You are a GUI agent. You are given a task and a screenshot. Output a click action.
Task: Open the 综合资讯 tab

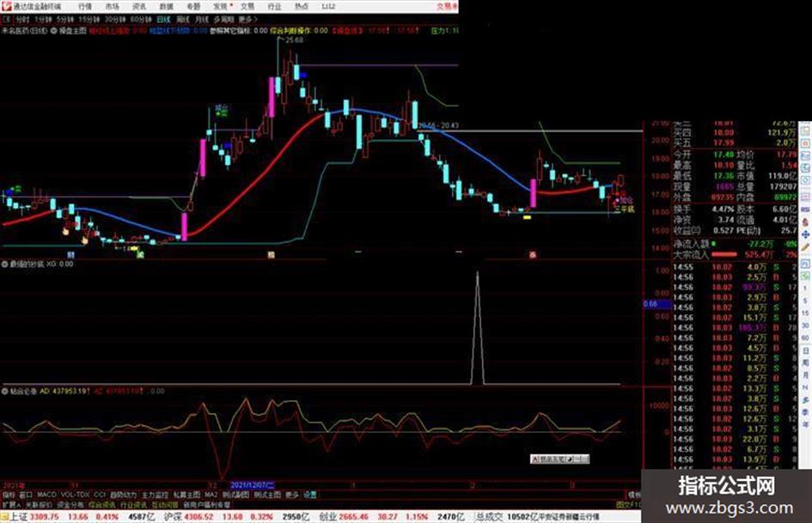102,504
